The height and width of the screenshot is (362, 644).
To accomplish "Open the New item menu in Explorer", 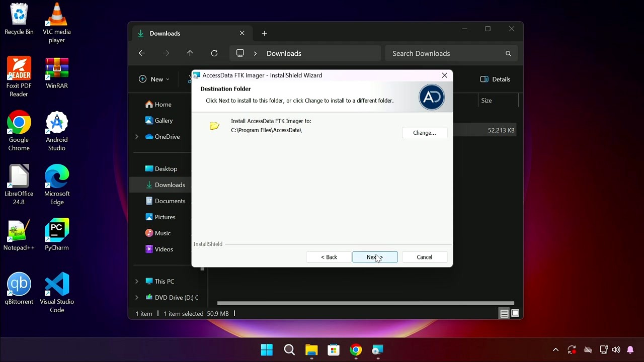I will (153, 79).
